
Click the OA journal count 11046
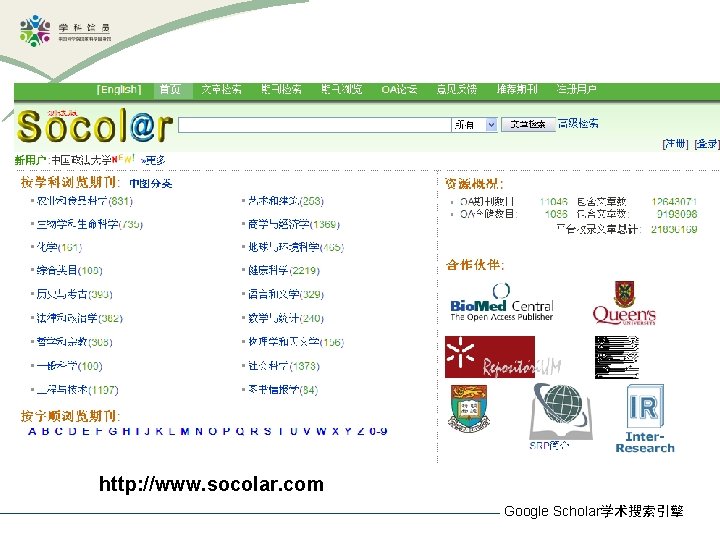click(x=554, y=202)
